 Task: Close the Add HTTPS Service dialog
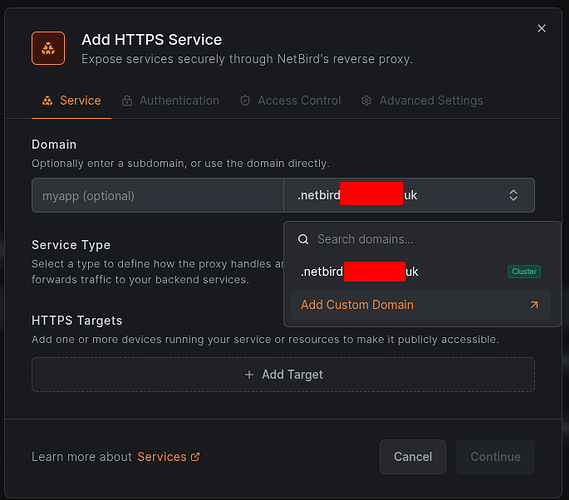(x=541, y=28)
